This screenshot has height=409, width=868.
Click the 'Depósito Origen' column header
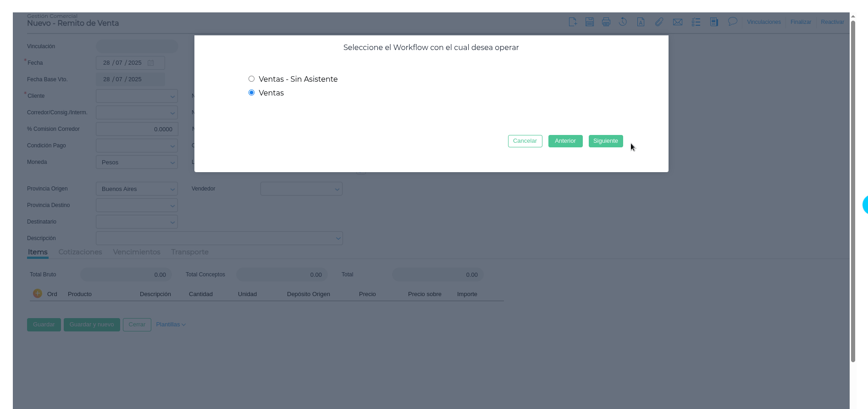[309, 294]
